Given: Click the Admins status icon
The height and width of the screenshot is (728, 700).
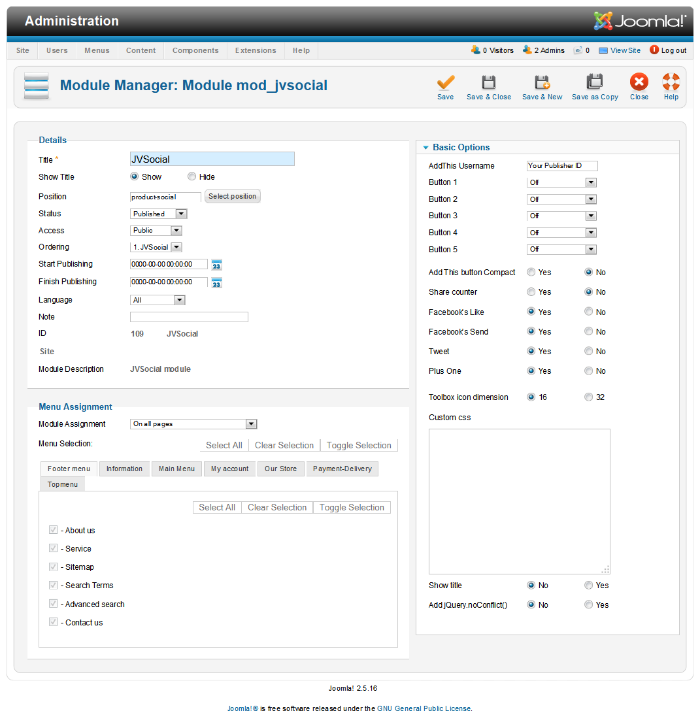Looking at the screenshot, I should [527, 50].
